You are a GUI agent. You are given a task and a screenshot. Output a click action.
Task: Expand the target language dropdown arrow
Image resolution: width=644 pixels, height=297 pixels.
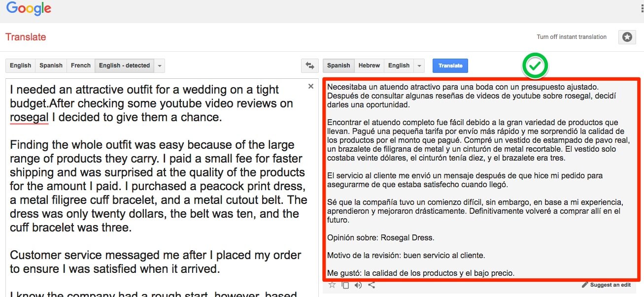coord(419,66)
